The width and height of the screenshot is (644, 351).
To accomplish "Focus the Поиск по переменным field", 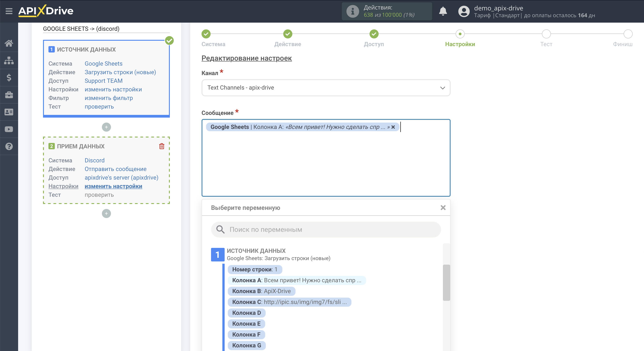I will (x=326, y=229).
